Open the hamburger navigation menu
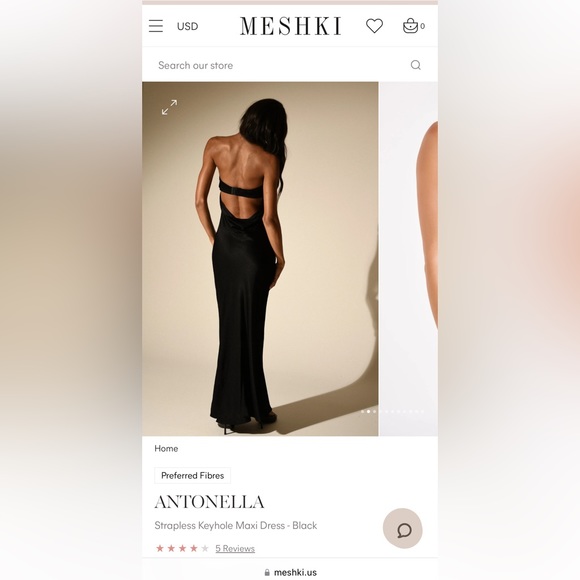The image size is (580, 580). (x=156, y=26)
